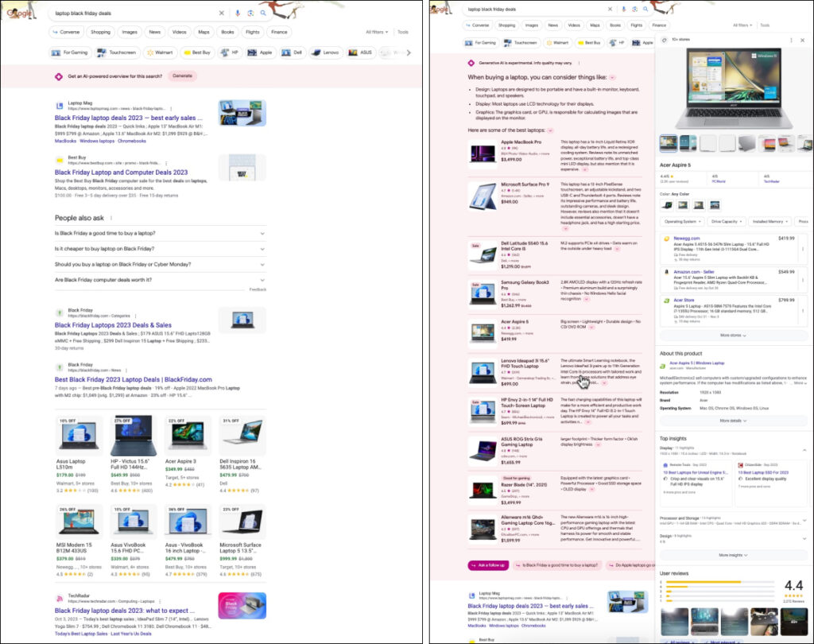The image size is (814, 644).
Task: Open Google Lens search in left page
Action: click(250, 13)
